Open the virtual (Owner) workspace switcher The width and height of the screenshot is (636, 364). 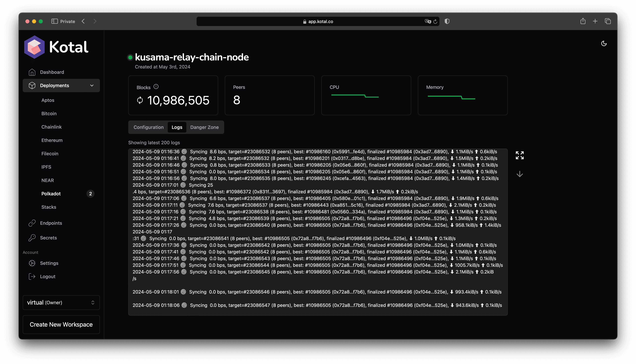point(61,303)
